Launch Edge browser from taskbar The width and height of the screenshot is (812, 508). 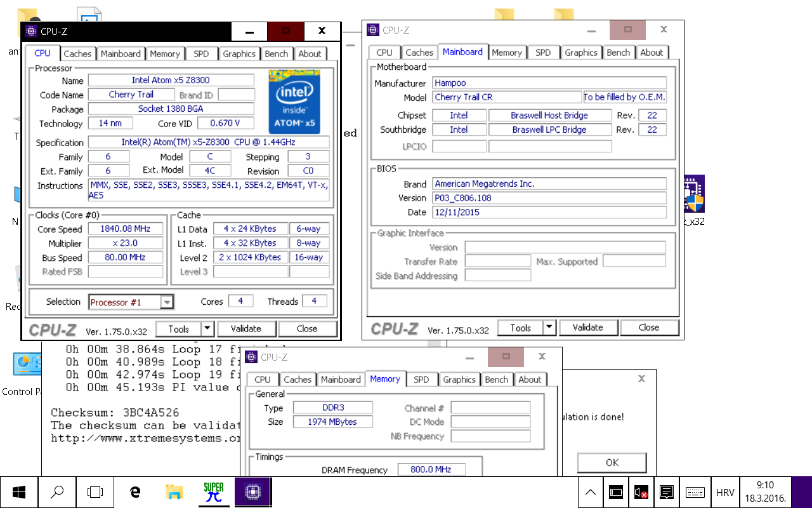pyautogui.click(x=134, y=492)
